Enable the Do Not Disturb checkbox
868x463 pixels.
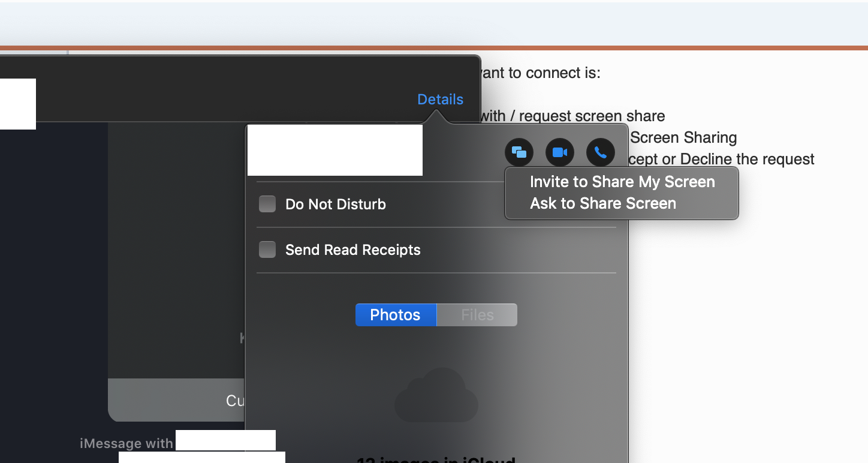tap(267, 204)
